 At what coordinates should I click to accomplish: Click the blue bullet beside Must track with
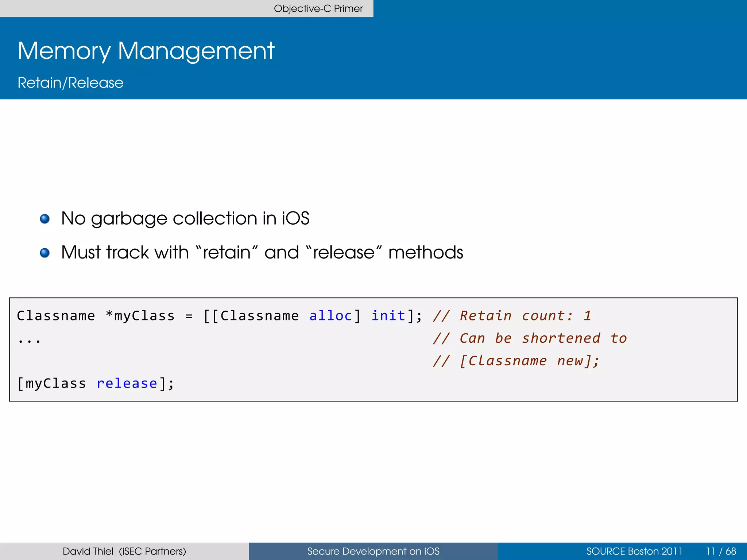[x=44, y=253]
